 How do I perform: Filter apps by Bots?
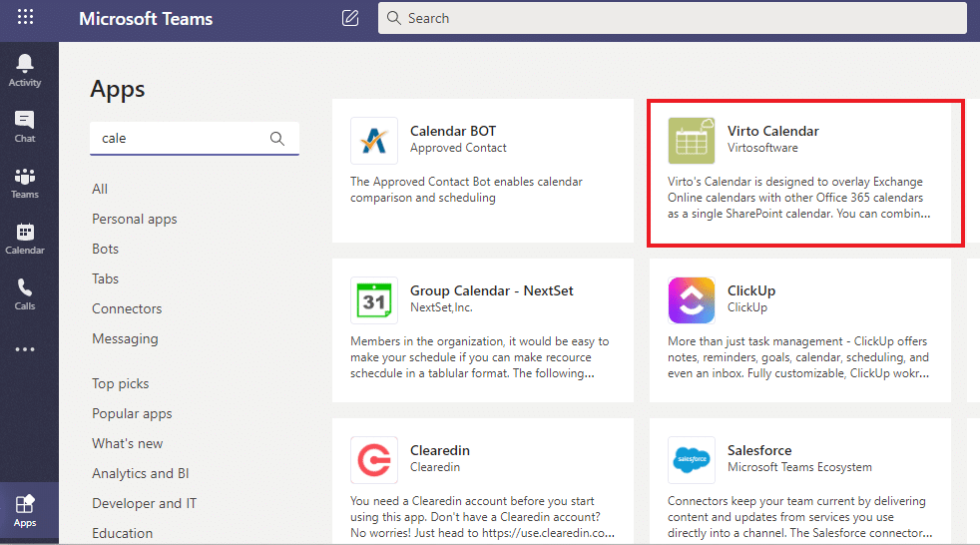tap(105, 249)
